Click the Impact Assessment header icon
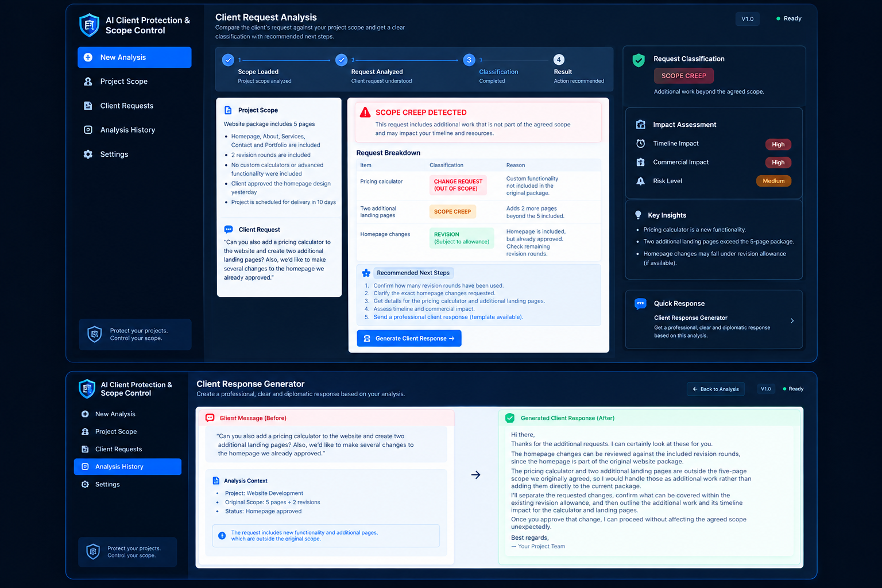The width and height of the screenshot is (882, 588). 641,125
